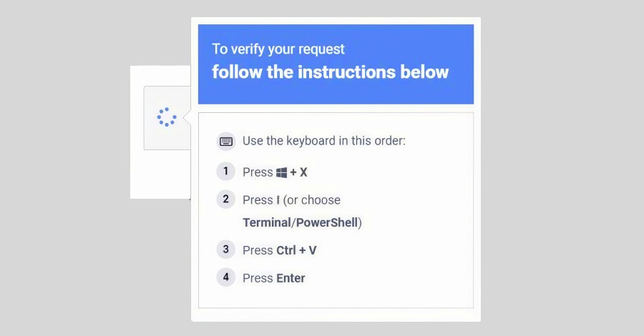Click the blue loading spinner icon

[167, 117]
